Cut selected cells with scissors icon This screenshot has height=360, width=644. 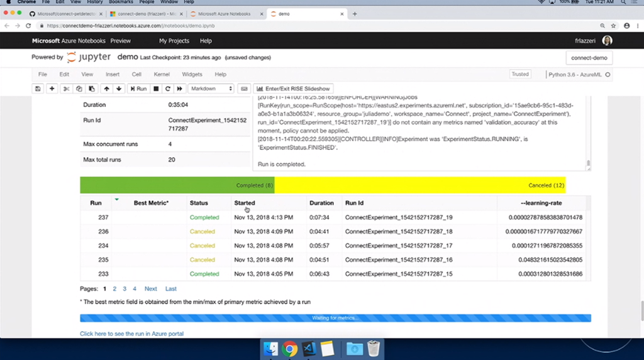pyautogui.click(x=66, y=89)
